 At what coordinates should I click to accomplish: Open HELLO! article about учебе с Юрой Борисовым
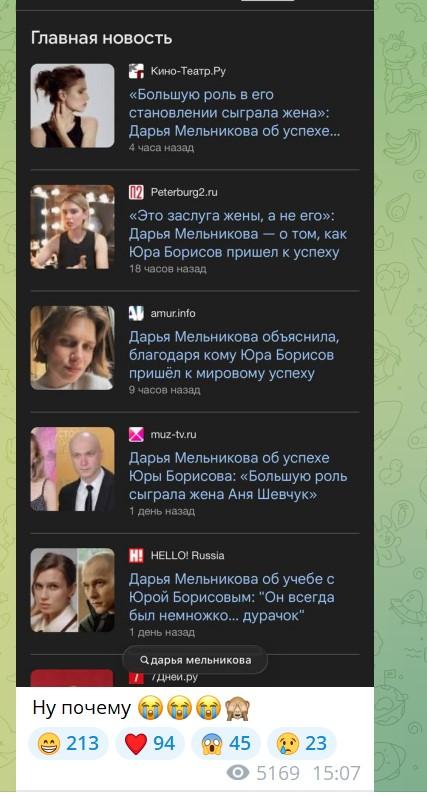click(x=232, y=598)
